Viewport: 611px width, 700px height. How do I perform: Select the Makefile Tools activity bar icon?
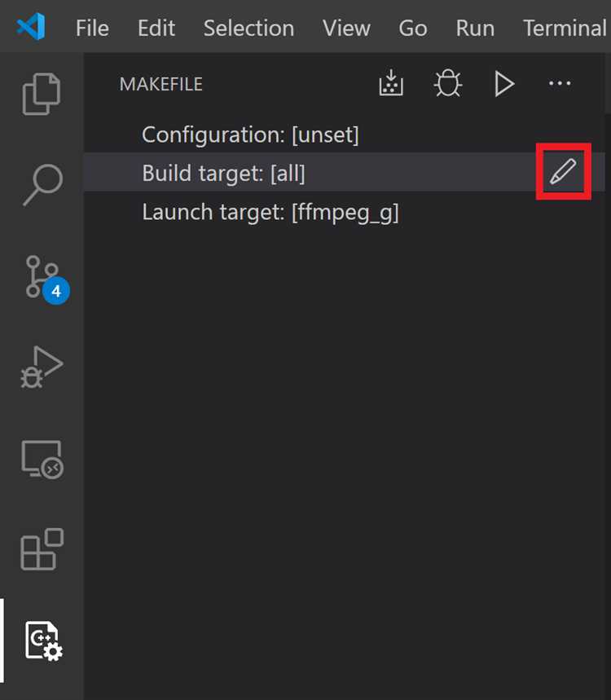pyautogui.click(x=41, y=641)
